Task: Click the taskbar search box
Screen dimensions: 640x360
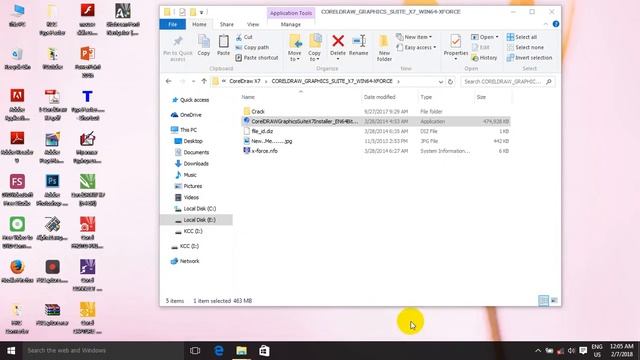Action: tap(103, 351)
